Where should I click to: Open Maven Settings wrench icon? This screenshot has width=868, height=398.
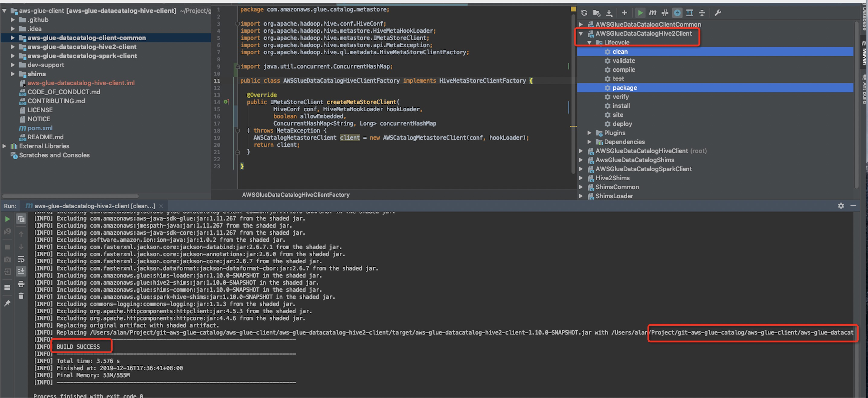[717, 13]
